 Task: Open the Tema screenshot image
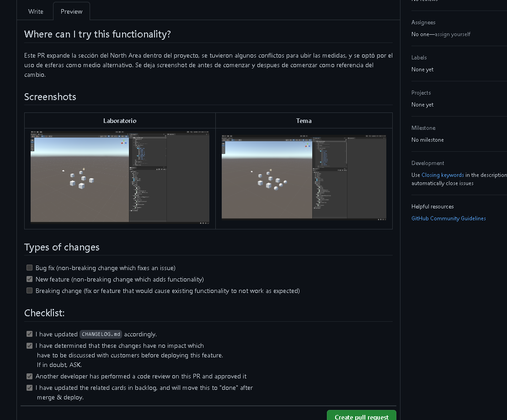click(304, 178)
